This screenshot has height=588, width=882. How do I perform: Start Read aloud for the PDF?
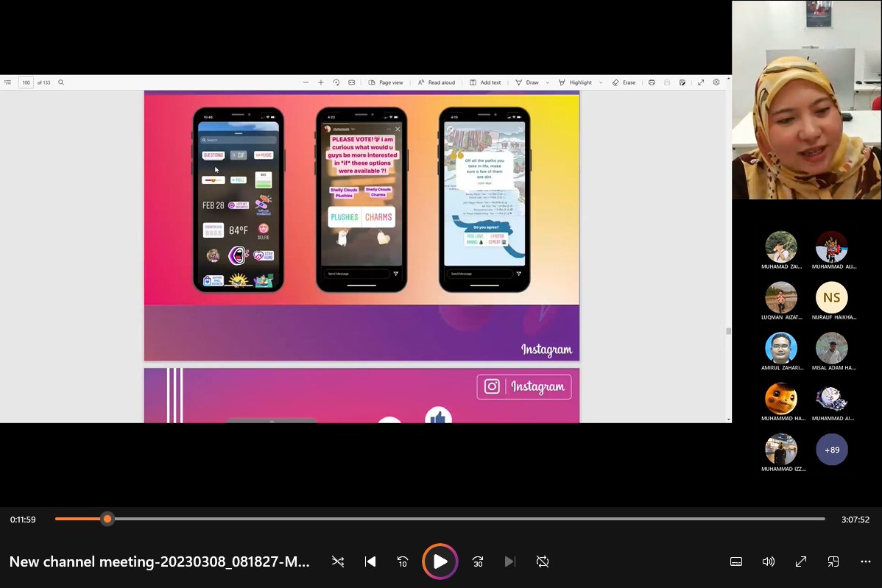coord(437,82)
